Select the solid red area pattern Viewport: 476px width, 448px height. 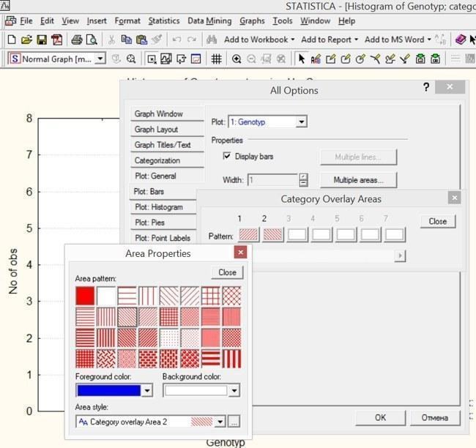85,296
